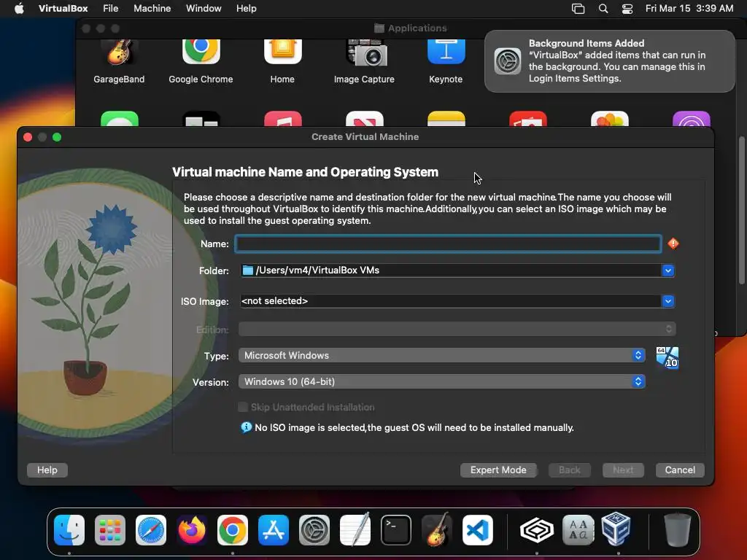Open Terminal from the dock
The width and height of the screenshot is (747, 560).
pyautogui.click(x=396, y=529)
